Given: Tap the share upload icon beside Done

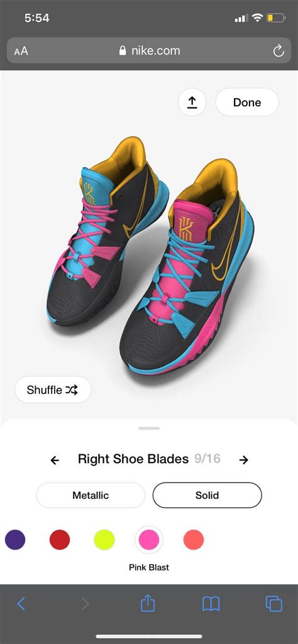Looking at the screenshot, I should 192,102.
